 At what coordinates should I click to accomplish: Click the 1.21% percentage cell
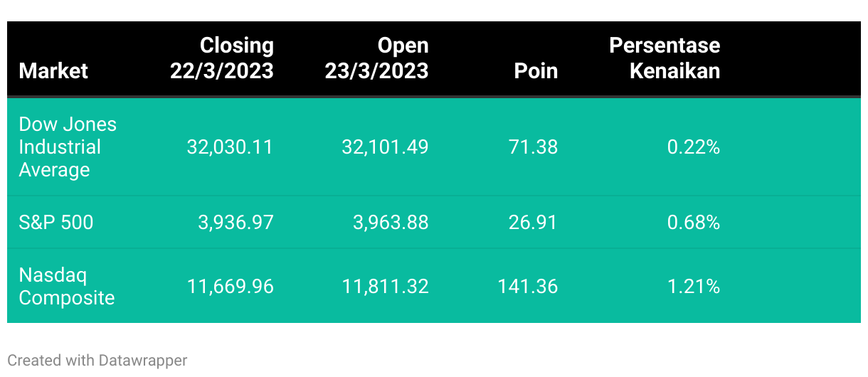tap(694, 287)
